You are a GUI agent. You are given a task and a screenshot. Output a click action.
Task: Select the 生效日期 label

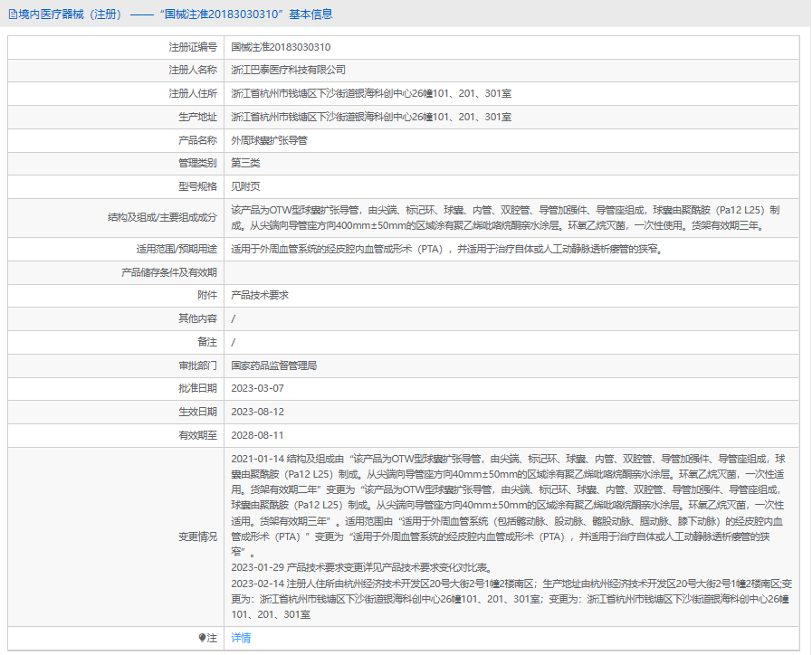[x=198, y=412]
